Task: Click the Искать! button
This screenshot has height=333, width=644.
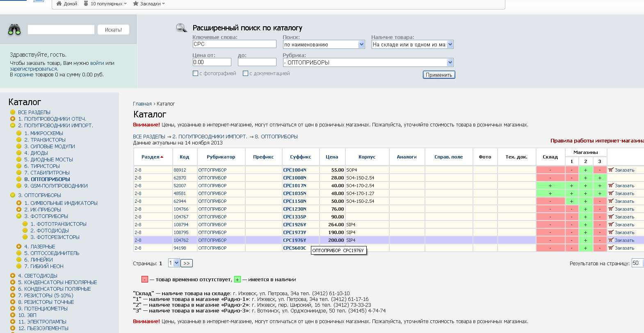Action: (x=113, y=30)
